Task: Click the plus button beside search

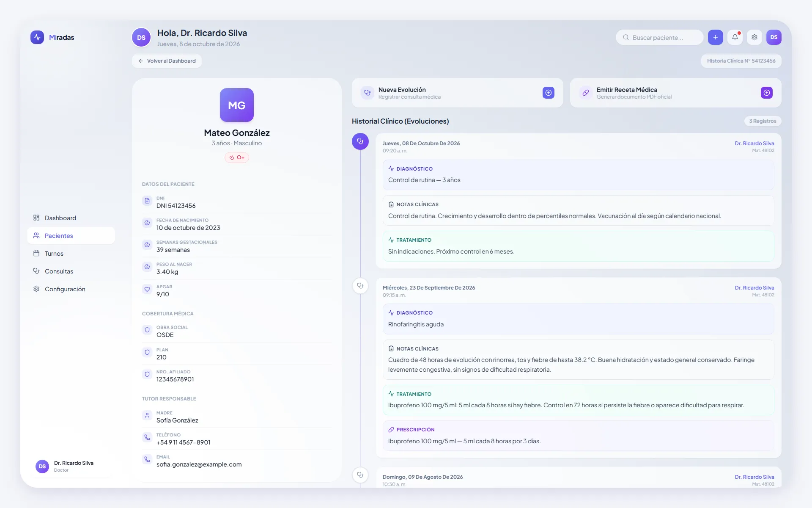Action: 716,37
